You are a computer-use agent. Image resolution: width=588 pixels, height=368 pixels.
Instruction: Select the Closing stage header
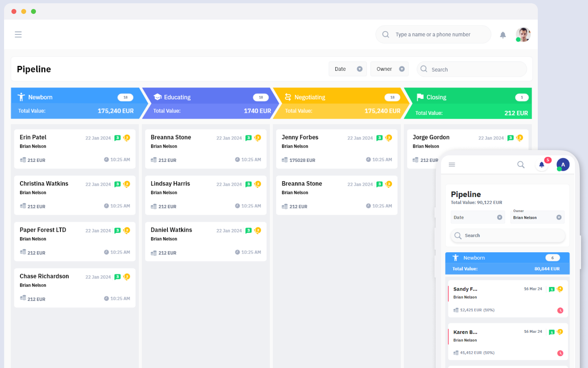469,103
